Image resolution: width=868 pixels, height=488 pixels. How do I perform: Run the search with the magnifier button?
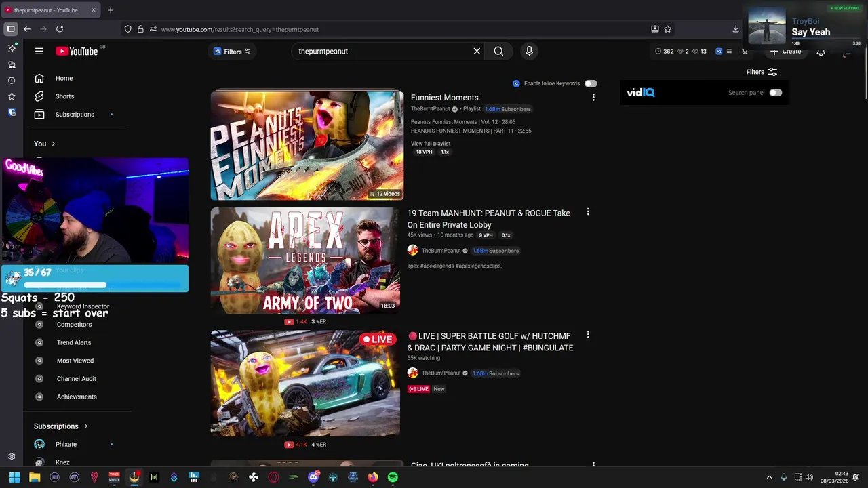498,51
